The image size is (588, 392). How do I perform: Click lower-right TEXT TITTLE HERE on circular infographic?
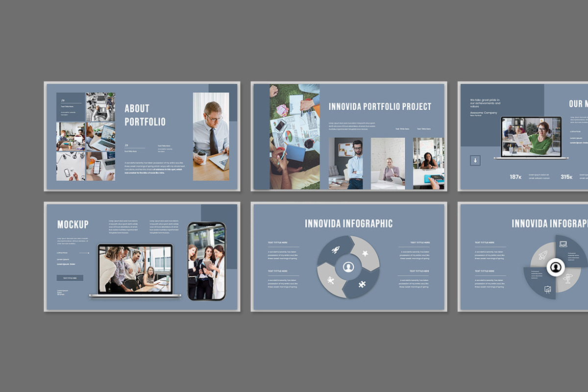[420, 271]
